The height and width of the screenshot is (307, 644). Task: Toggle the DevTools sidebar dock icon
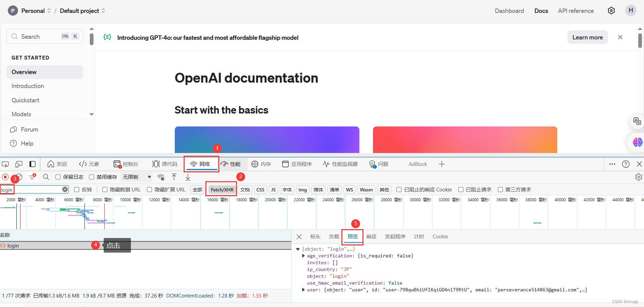click(x=32, y=164)
